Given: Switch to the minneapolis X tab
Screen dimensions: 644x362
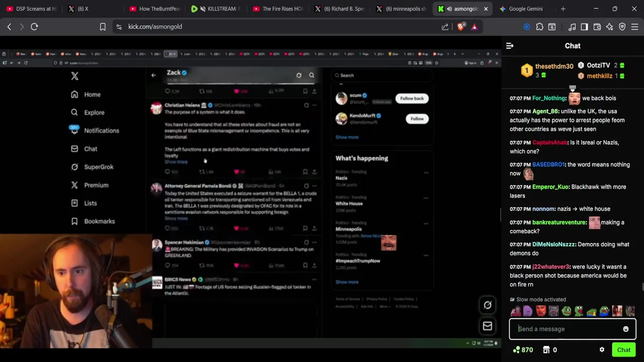Looking at the screenshot, I should tap(401, 9).
